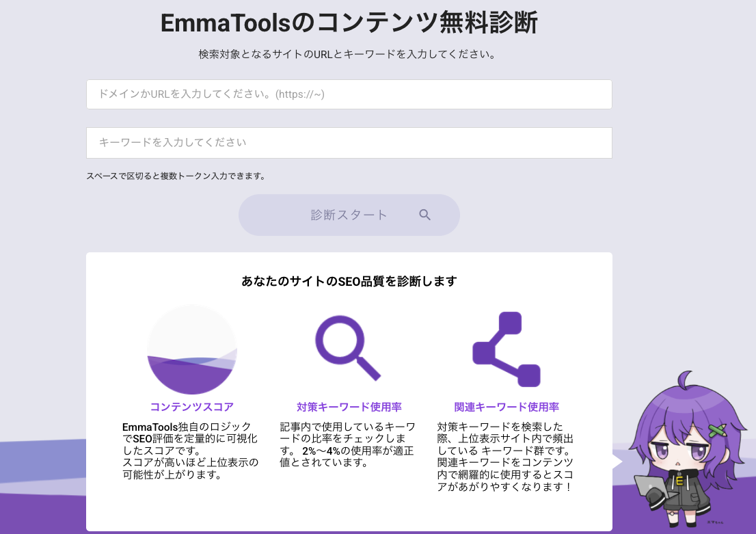The height and width of the screenshot is (534, 756).
Task: Click the あなたのサイトのSEO品質を診断します heading
Action: [x=349, y=281]
